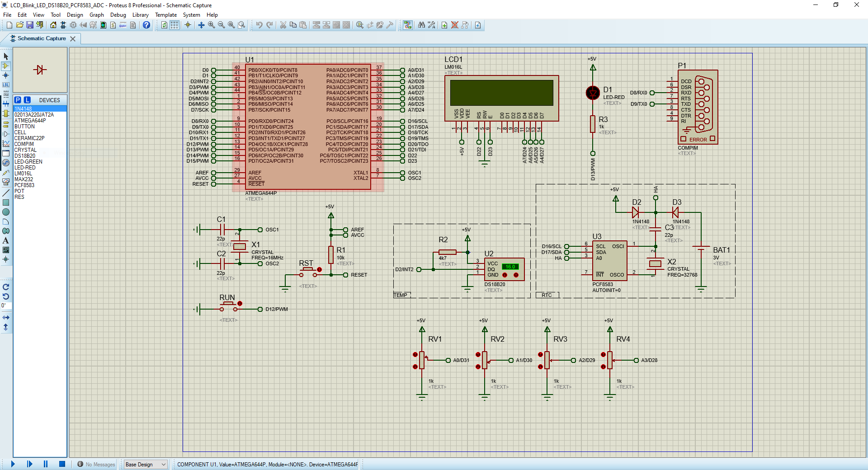Image resolution: width=868 pixels, height=470 pixels.
Task: Toggle the grid display icon
Action: click(x=174, y=25)
